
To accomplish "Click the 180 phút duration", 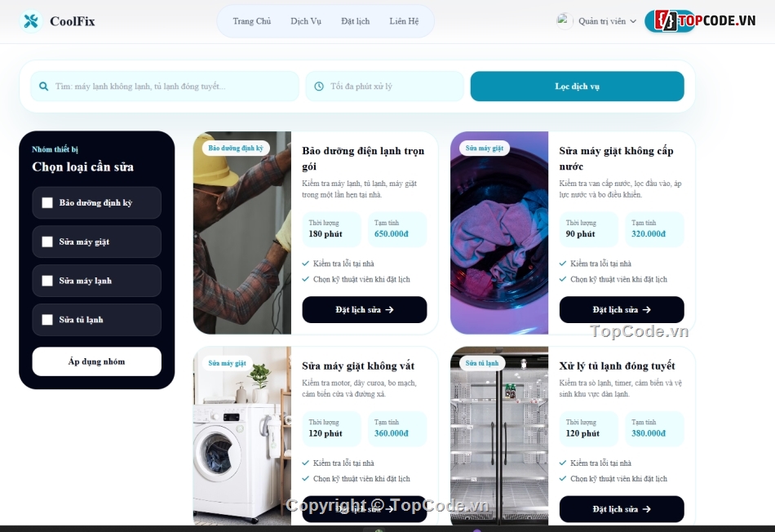I will [x=325, y=234].
